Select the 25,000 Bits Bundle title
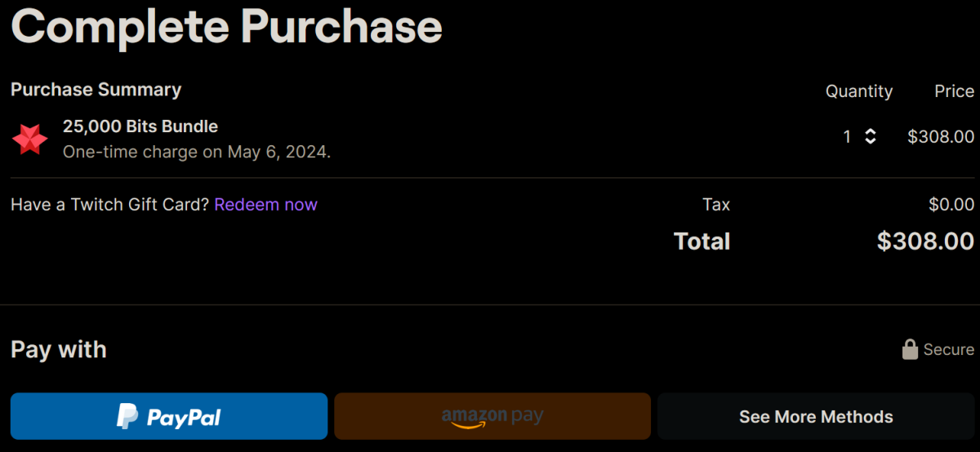Screen dimensions: 980x452 point(140,126)
